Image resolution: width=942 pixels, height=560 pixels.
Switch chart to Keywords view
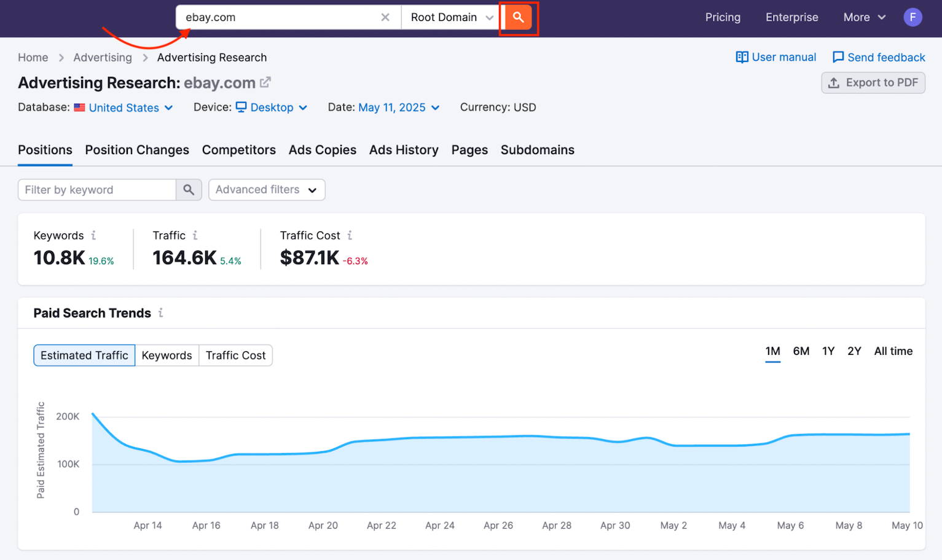coord(167,356)
